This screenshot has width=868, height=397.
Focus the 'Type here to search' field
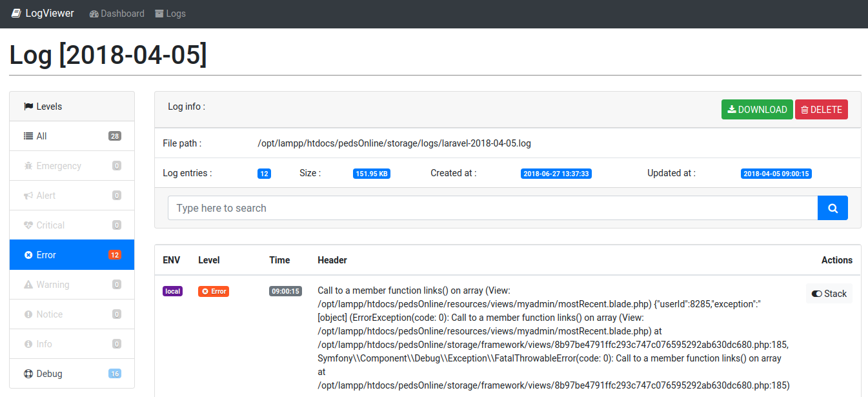tap(492, 208)
